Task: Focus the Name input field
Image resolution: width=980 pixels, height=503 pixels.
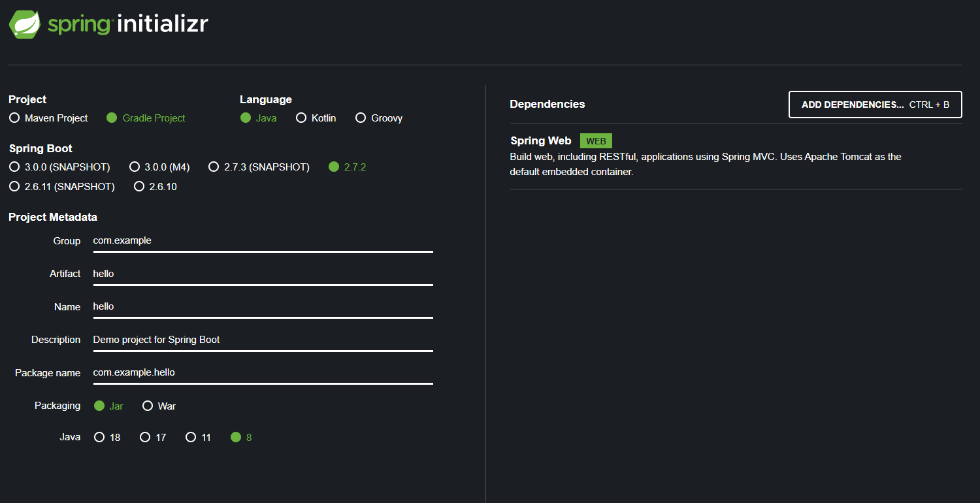Action: click(x=263, y=307)
